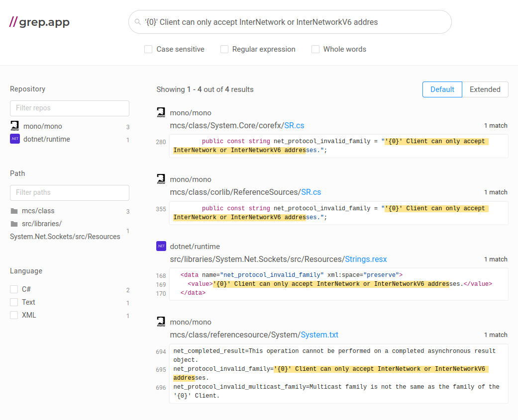The height and width of the screenshot is (420, 518).
Task: Click the mono/mono name above the System.txt result
Action: [x=191, y=322]
